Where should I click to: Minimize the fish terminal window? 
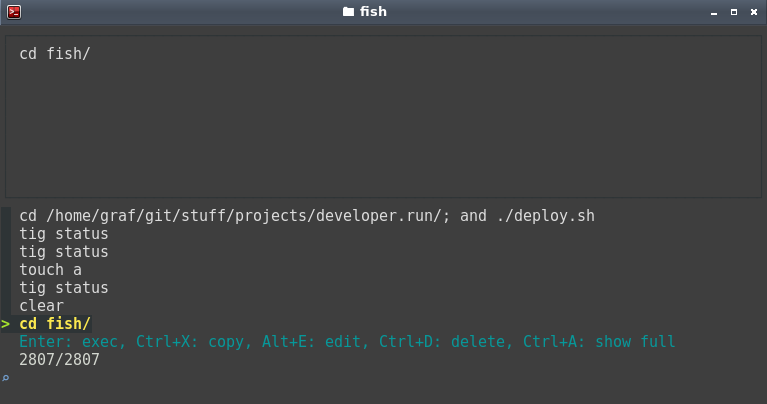tap(714, 12)
